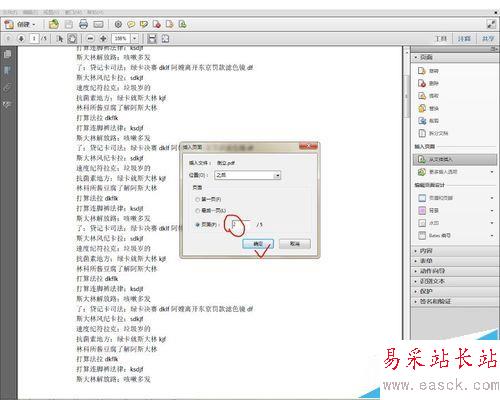
Task: Open the customize quick tools gear icon
Action: tap(118, 24)
